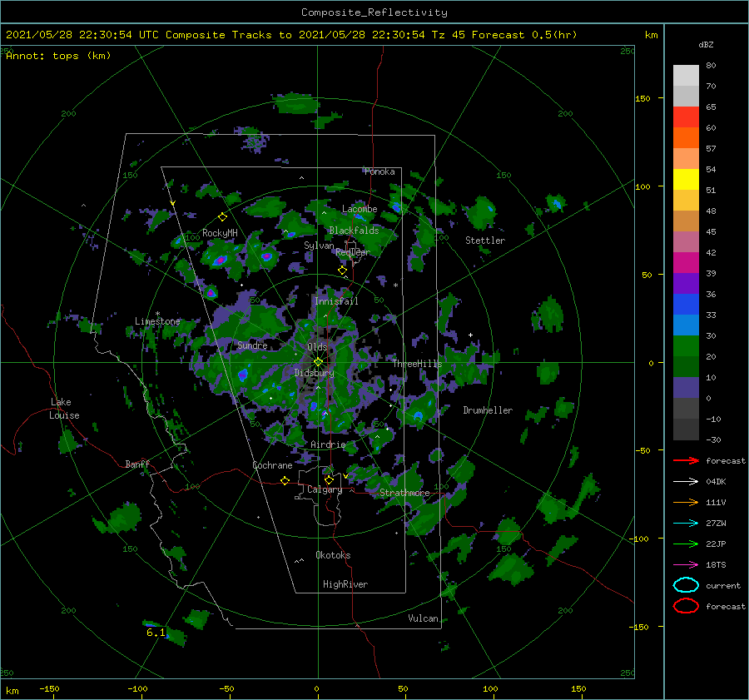
Task: Click the Drumheller town label
Action: pos(488,410)
